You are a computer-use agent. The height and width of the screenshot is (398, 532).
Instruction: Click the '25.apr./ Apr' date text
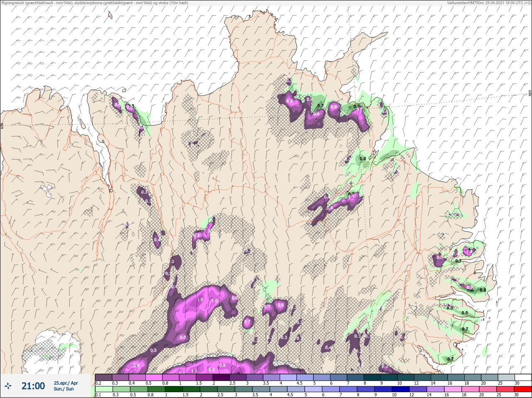click(x=66, y=383)
